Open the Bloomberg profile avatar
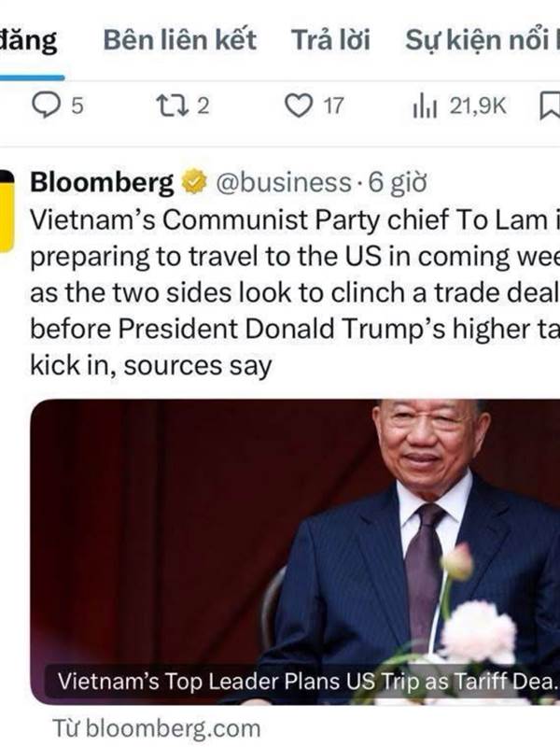The image size is (560, 747). [7, 211]
